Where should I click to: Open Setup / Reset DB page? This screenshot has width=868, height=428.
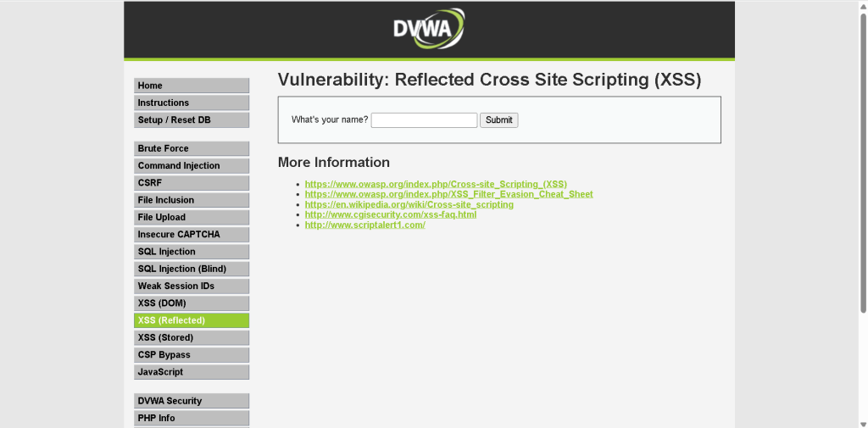click(x=192, y=120)
